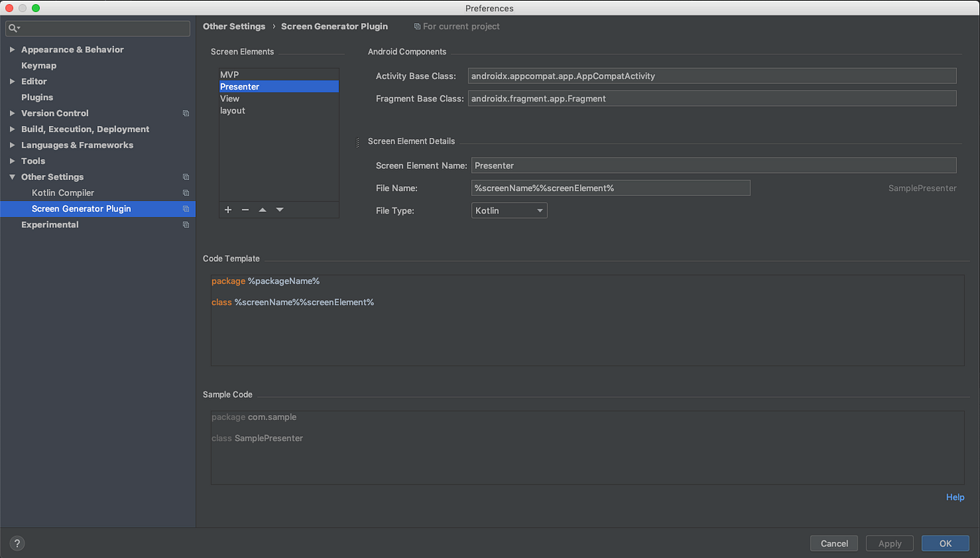Open the File Type dropdown showing Kotlin
This screenshot has height=558, width=980.
click(509, 210)
